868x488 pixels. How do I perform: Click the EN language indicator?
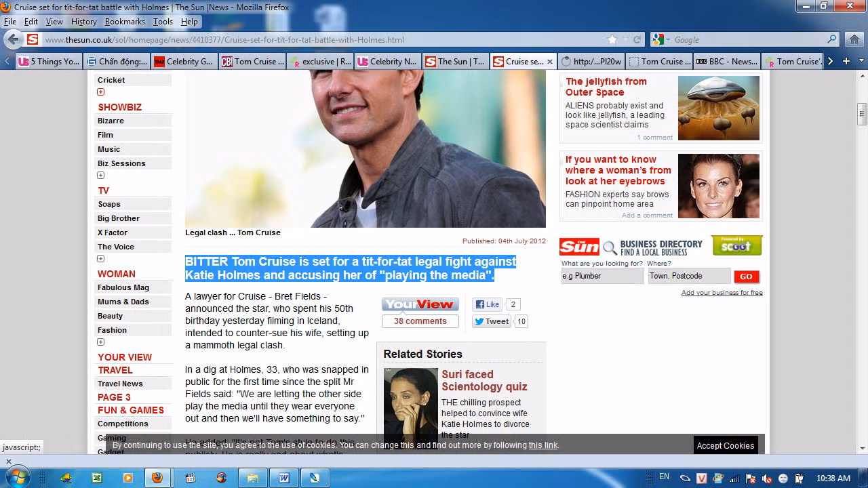pos(665,477)
